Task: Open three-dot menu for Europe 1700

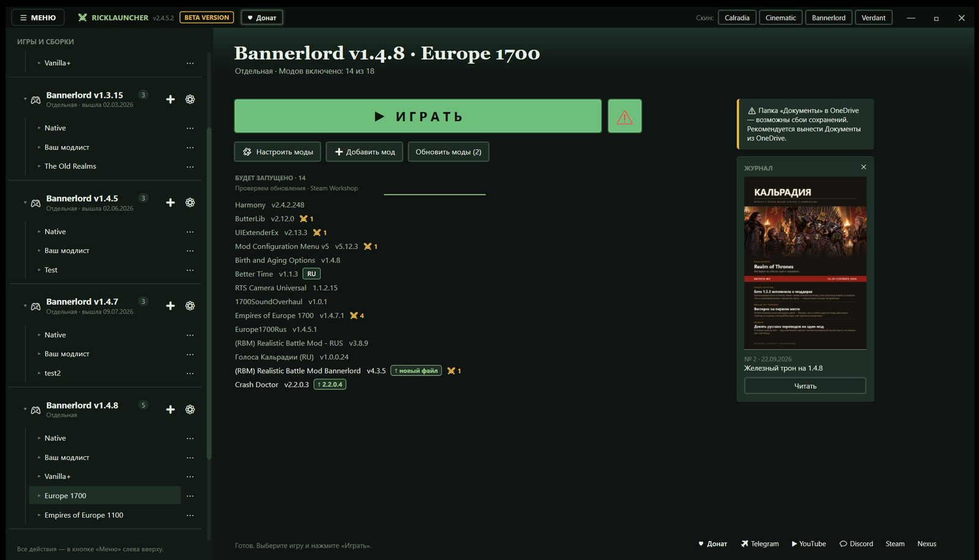Action: 190,496
